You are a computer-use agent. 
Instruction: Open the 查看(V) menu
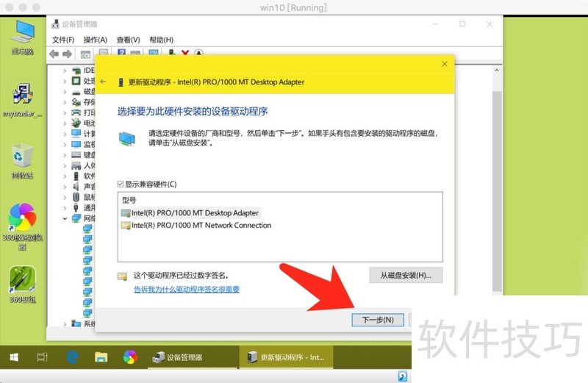pos(128,40)
